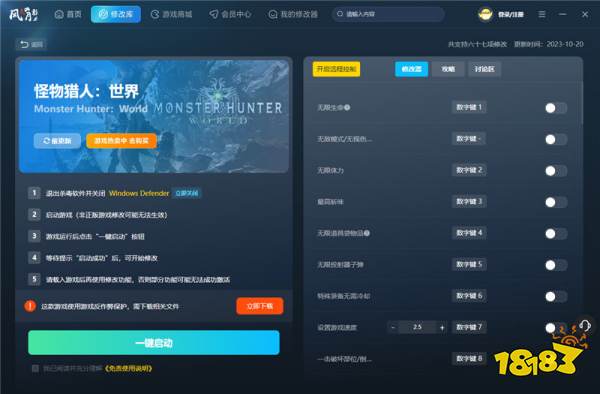Click the headset customer support icon
The height and width of the screenshot is (394, 600).
[585, 326]
